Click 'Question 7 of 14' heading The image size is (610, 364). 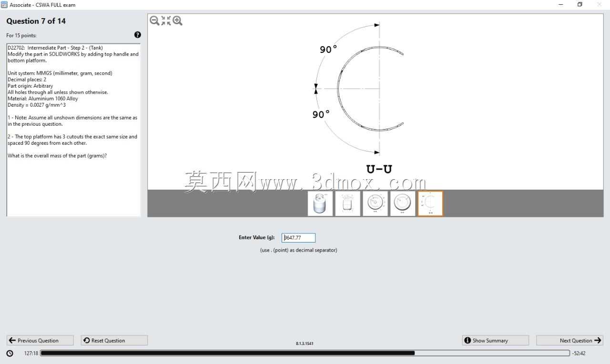(36, 21)
